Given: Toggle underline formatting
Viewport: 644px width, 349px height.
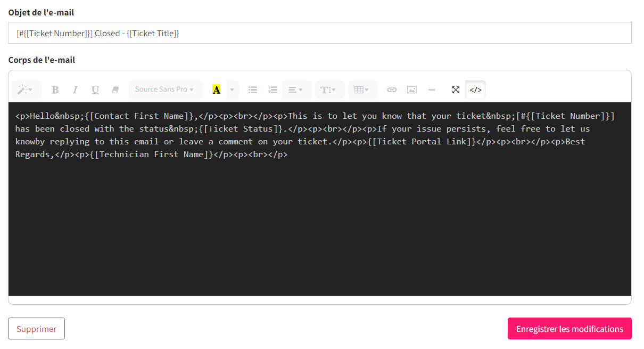Looking at the screenshot, I should 95,90.
